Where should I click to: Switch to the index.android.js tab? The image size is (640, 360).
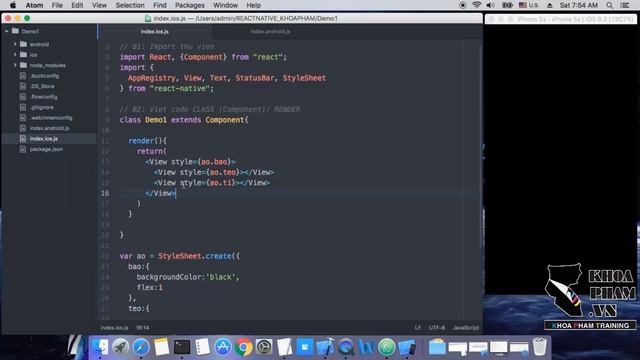[270, 31]
